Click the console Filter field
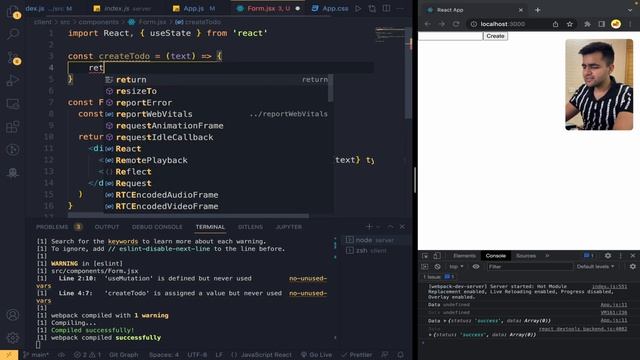 (530, 267)
